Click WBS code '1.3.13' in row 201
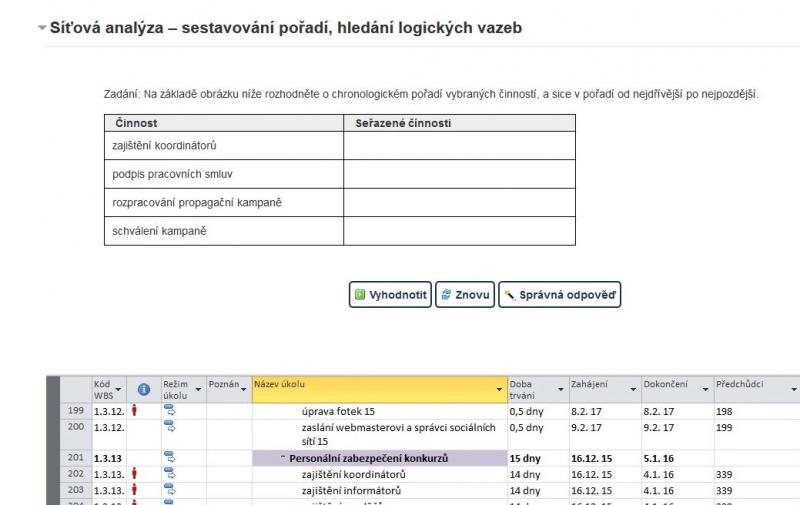This screenshot has height=505, width=800. [108, 459]
